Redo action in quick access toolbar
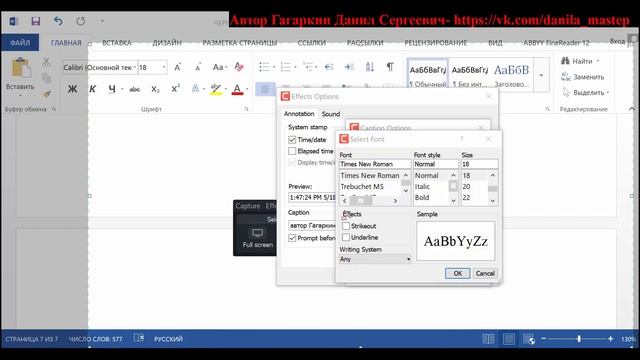The width and height of the screenshot is (640, 360). coord(81,21)
